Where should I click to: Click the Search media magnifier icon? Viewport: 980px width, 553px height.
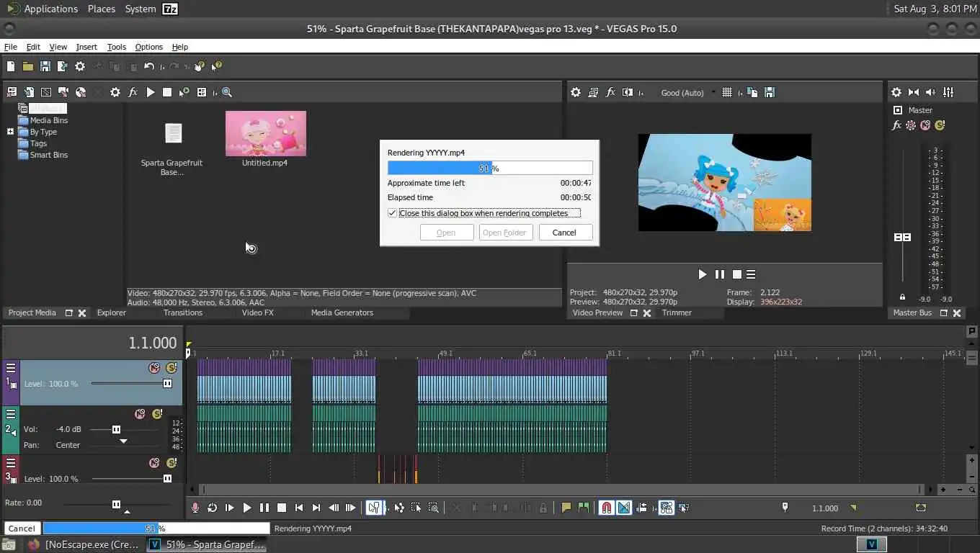[x=227, y=92]
